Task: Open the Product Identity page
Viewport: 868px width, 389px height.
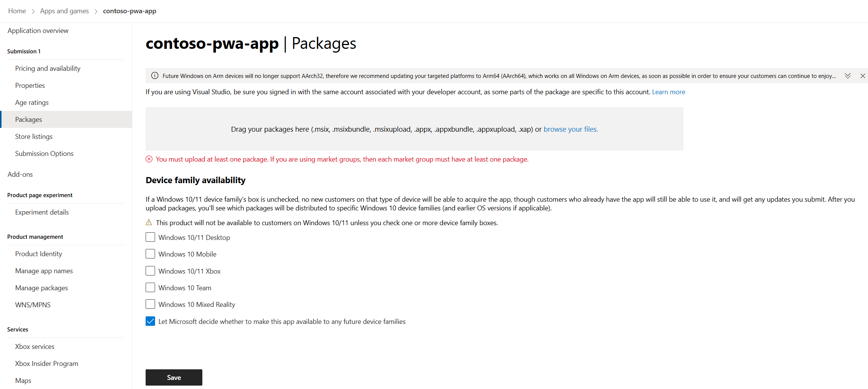Action: pos(39,254)
